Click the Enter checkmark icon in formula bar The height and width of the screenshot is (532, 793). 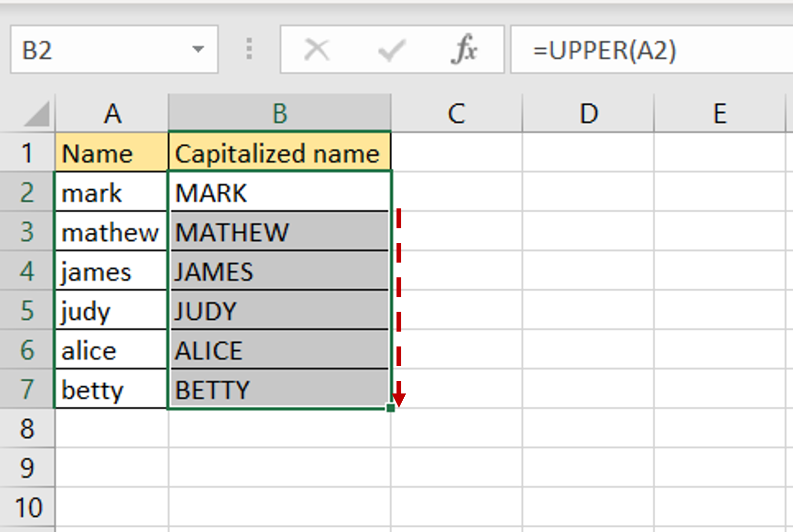pos(391,50)
